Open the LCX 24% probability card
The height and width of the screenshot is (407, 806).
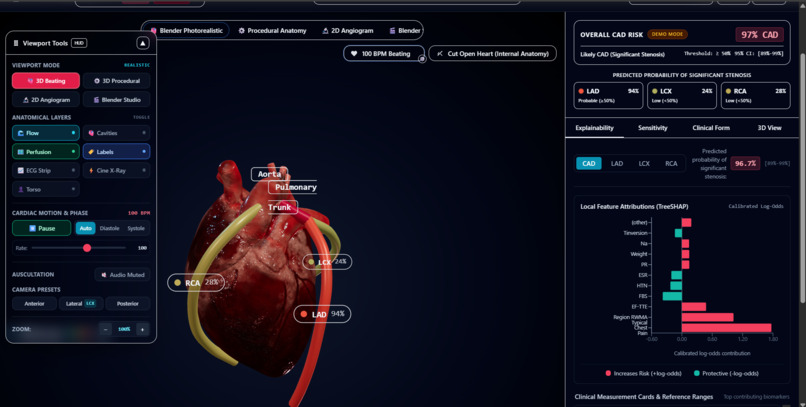click(682, 95)
